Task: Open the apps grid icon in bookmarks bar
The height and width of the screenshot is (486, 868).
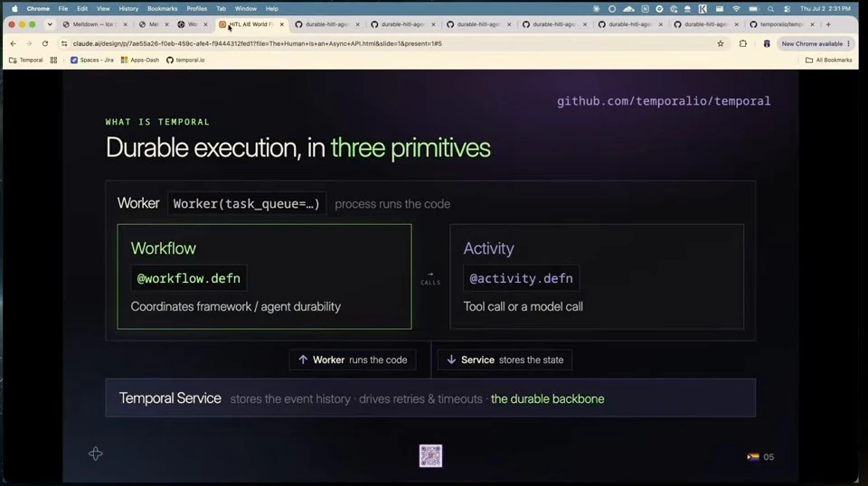Action: [53, 60]
